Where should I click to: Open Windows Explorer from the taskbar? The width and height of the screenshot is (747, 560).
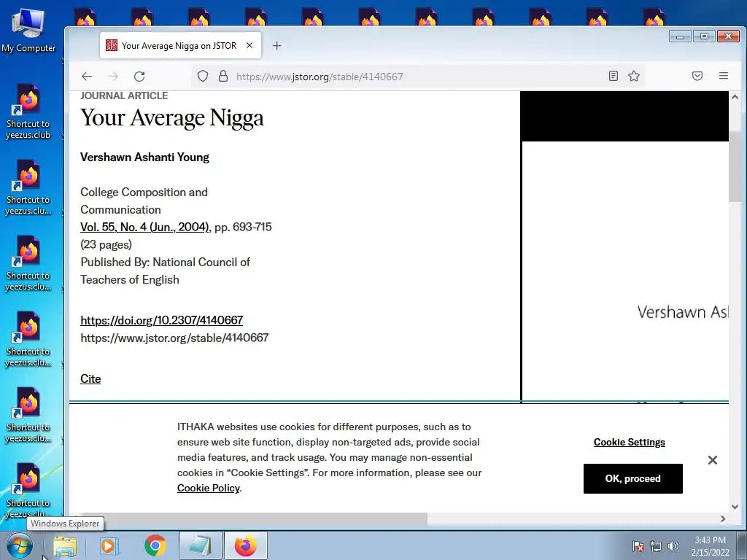65,546
